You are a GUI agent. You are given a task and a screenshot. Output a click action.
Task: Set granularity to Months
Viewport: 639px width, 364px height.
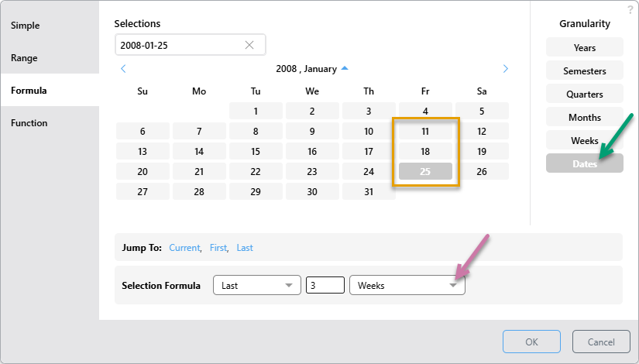coord(584,118)
